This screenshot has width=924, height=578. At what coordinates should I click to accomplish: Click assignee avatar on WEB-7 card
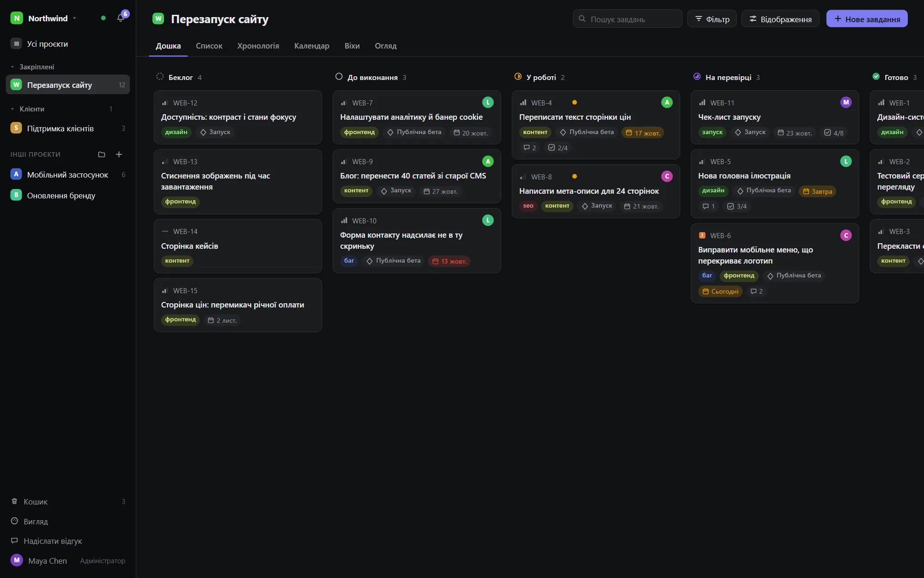(x=488, y=102)
